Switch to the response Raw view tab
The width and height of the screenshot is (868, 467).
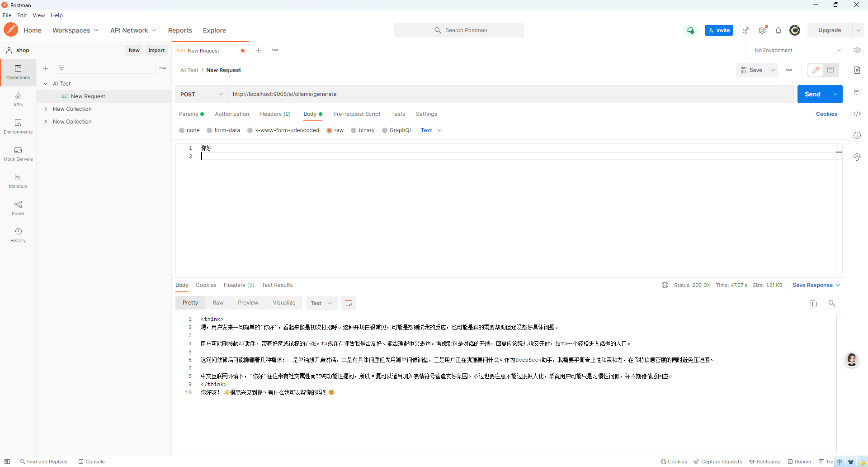218,303
